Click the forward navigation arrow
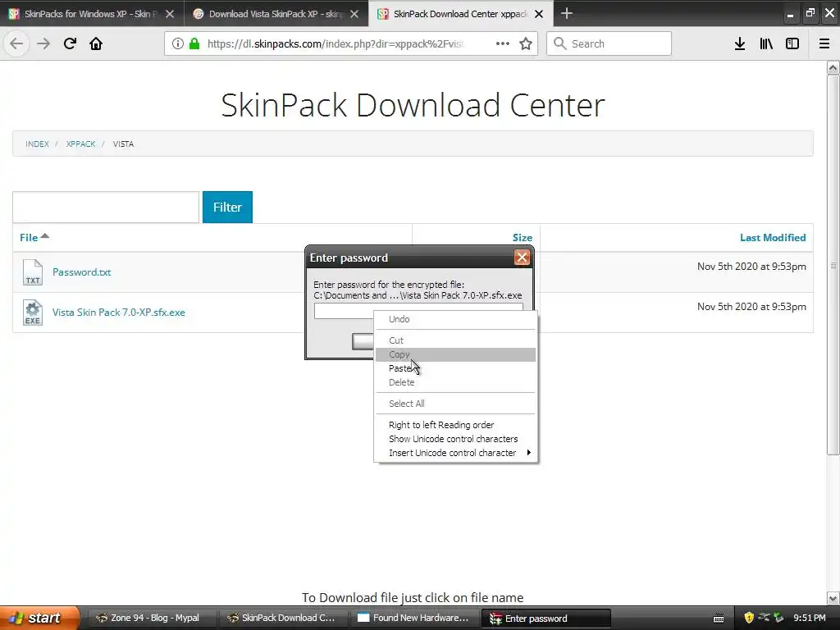840x630 pixels. pos(43,43)
